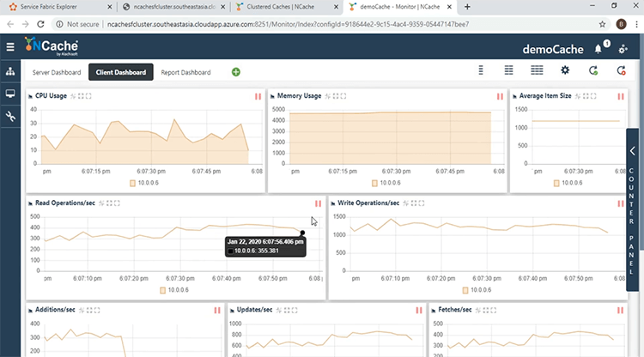Go back in browser history
Viewport: 644px width, 357px height.
pos(10,24)
